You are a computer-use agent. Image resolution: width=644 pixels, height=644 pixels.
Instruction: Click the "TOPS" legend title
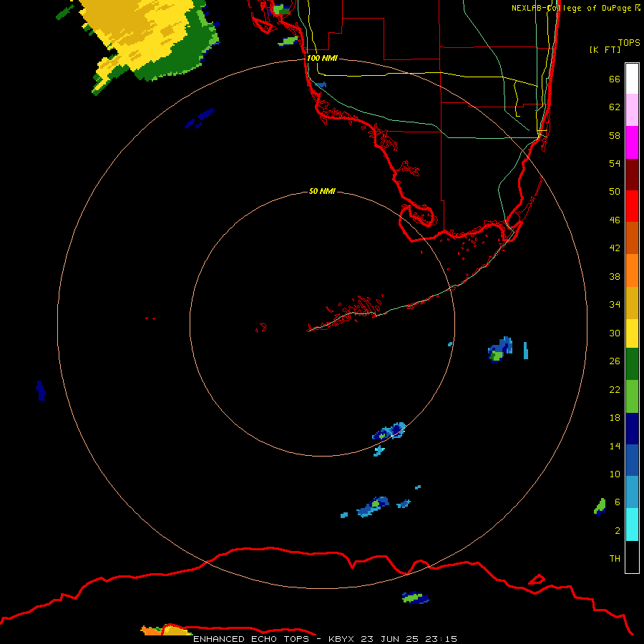pyautogui.click(x=629, y=42)
